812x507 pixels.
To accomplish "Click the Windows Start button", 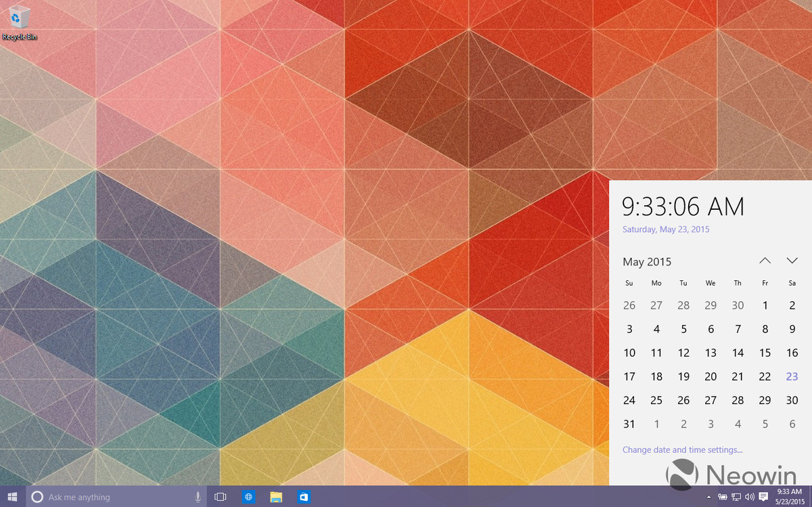I will pos(12,497).
